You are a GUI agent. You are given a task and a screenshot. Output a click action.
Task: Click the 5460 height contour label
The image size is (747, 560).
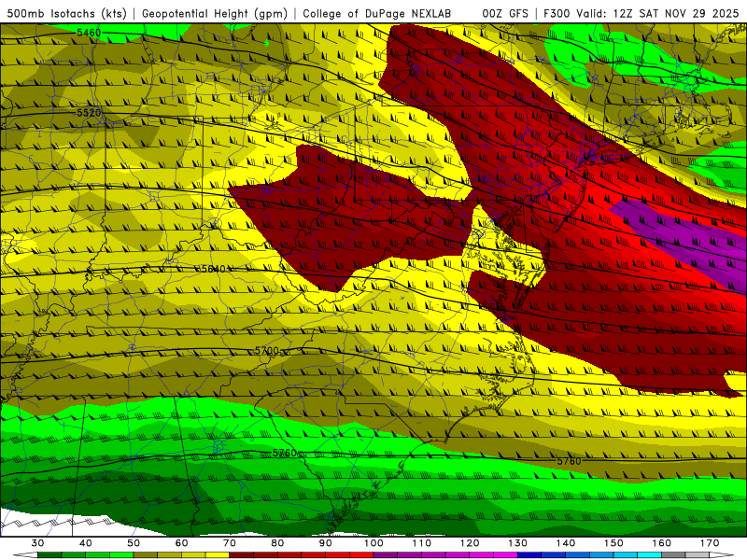(x=89, y=33)
